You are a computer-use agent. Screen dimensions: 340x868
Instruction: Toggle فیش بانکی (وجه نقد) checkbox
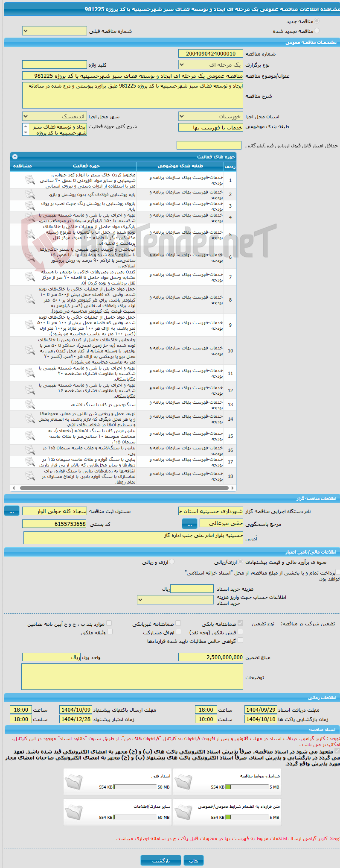[x=240, y=632]
